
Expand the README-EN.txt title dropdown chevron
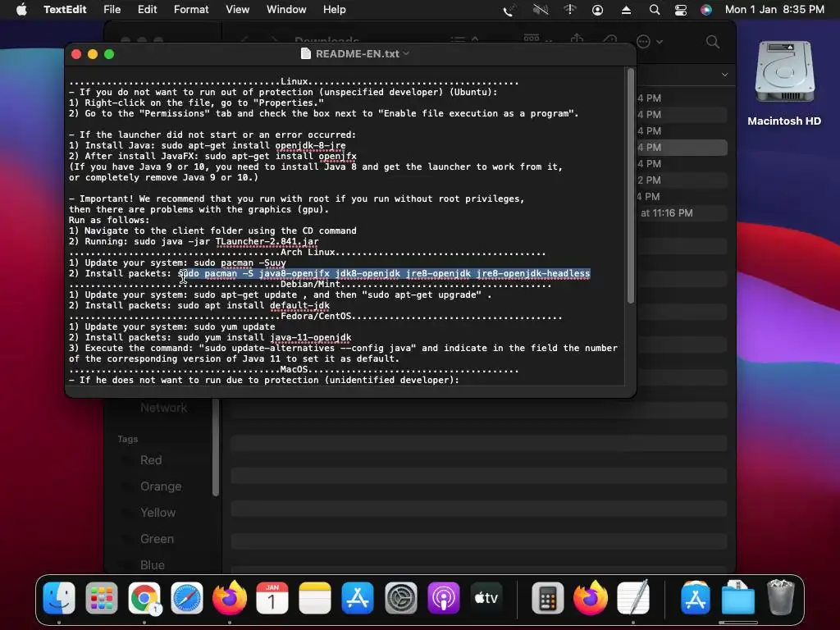(406, 53)
